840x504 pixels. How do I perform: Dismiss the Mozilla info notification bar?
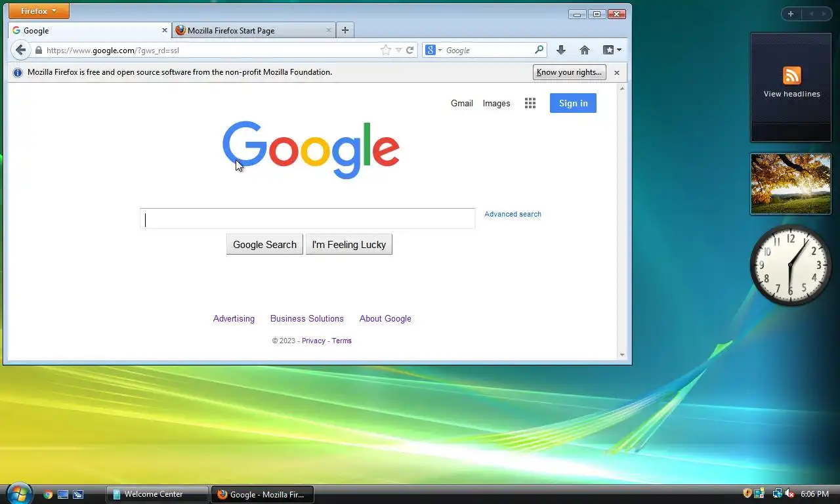pyautogui.click(x=616, y=72)
